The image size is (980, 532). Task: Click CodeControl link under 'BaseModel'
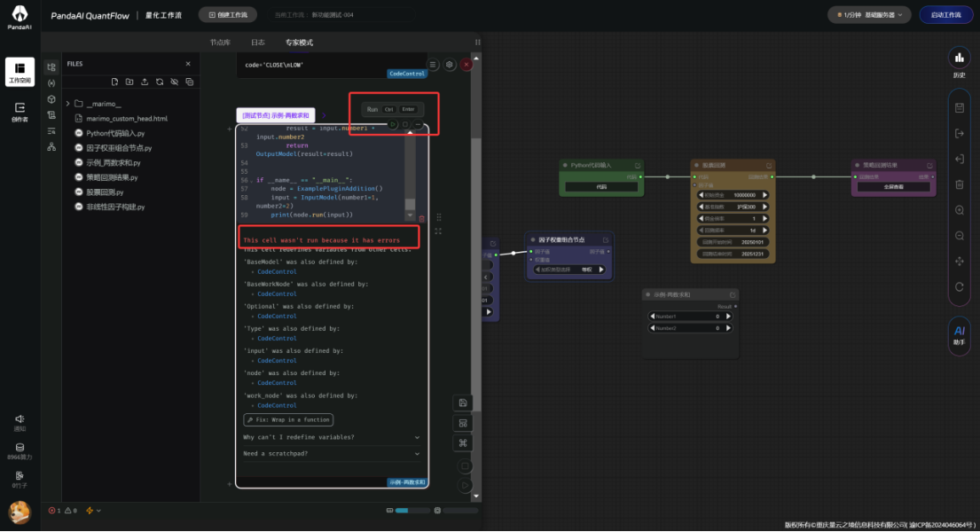click(277, 272)
